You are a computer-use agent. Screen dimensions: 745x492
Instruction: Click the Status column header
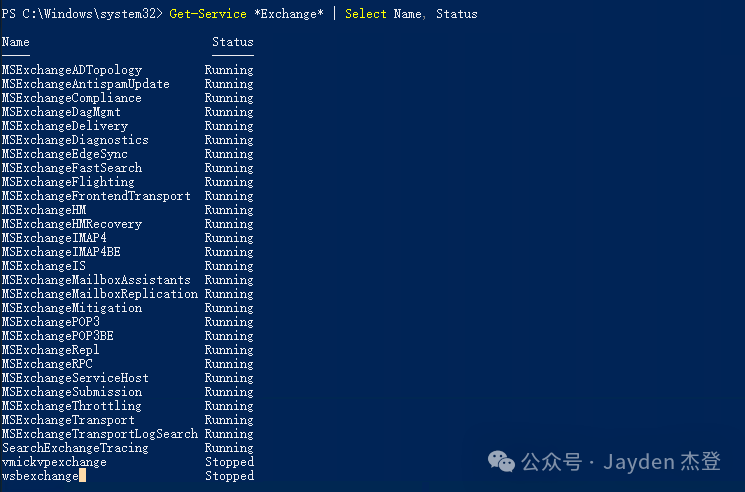pyautogui.click(x=232, y=42)
